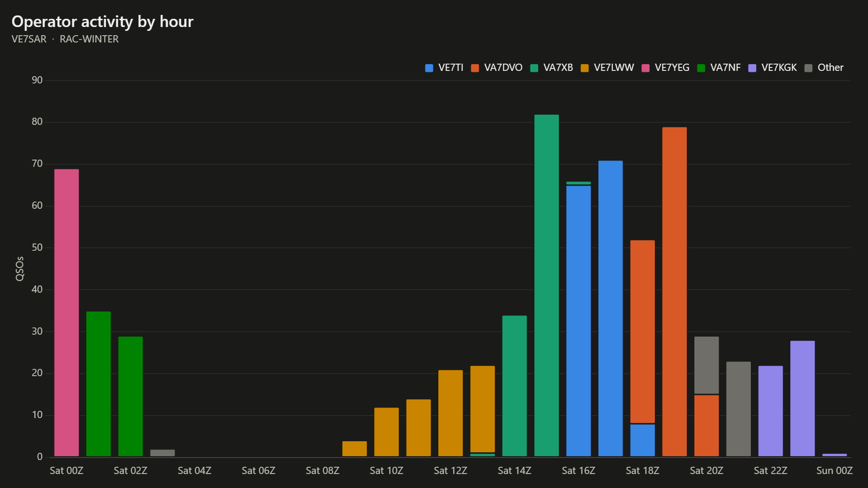868x488 pixels.
Task: Toggle the VE7LWW legend entry
Action: click(x=607, y=68)
